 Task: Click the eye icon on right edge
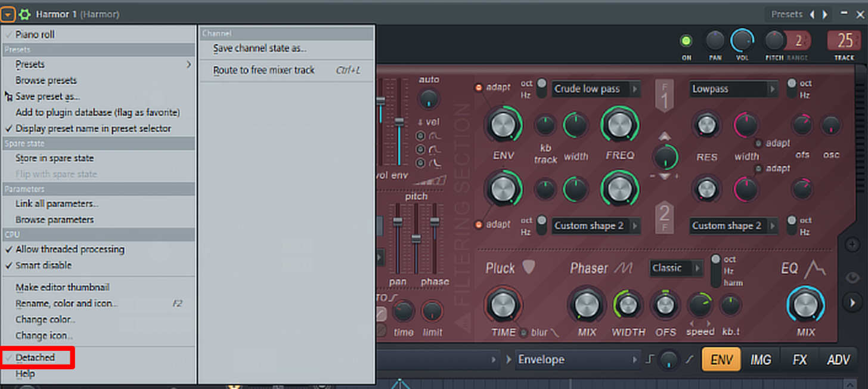852,277
